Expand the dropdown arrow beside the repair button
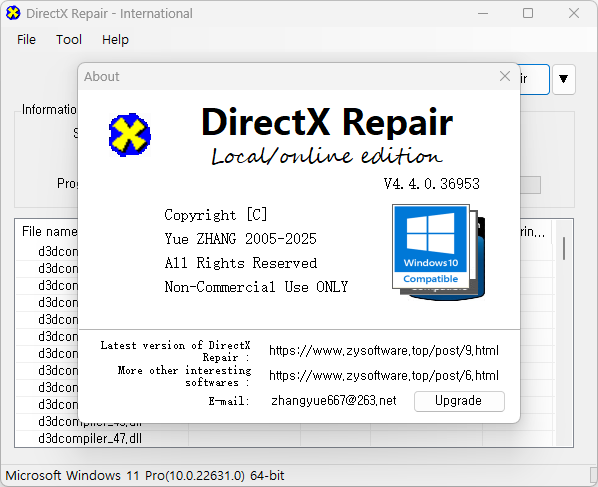 (563, 79)
